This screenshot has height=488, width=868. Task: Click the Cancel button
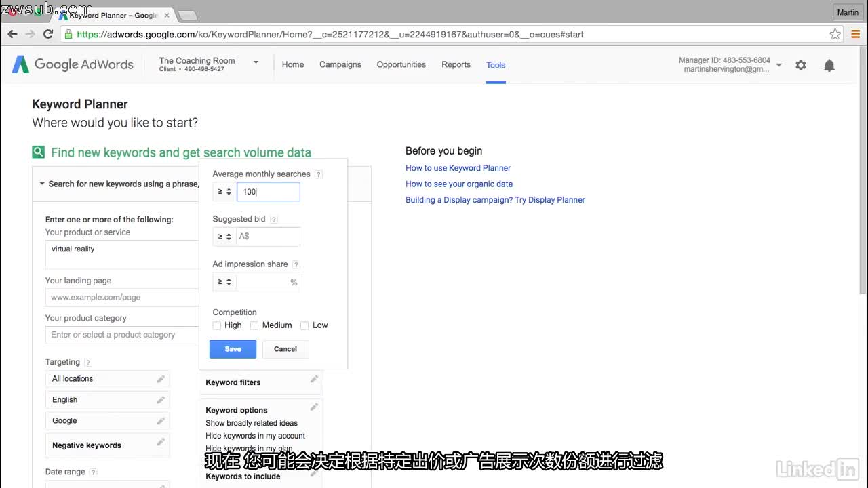[285, 349]
